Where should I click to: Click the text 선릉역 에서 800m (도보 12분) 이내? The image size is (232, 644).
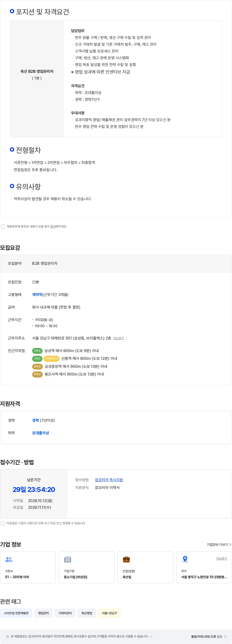pyautogui.click(x=89, y=358)
